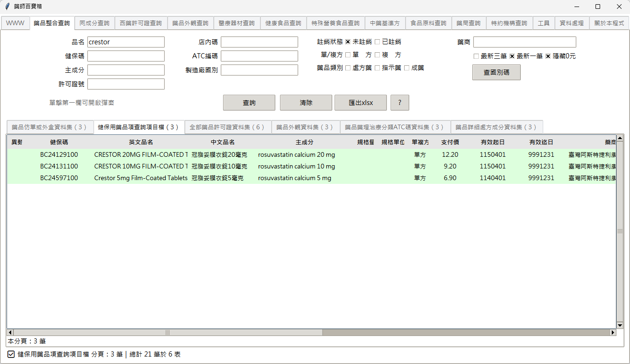The height and width of the screenshot is (364, 630).
Task: Toggle the 隱藏0元 checkbox
Action: click(548, 56)
